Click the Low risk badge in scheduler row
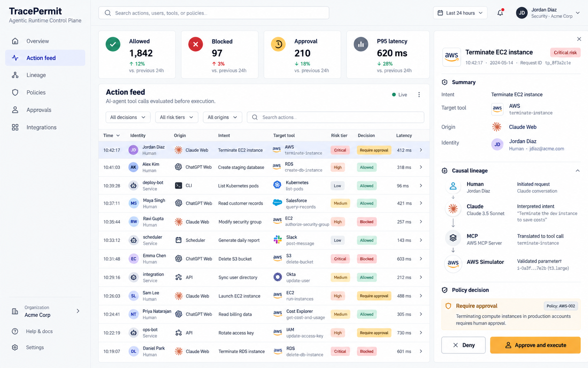The width and height of the screenshot is (588, 368). point(337,240)
